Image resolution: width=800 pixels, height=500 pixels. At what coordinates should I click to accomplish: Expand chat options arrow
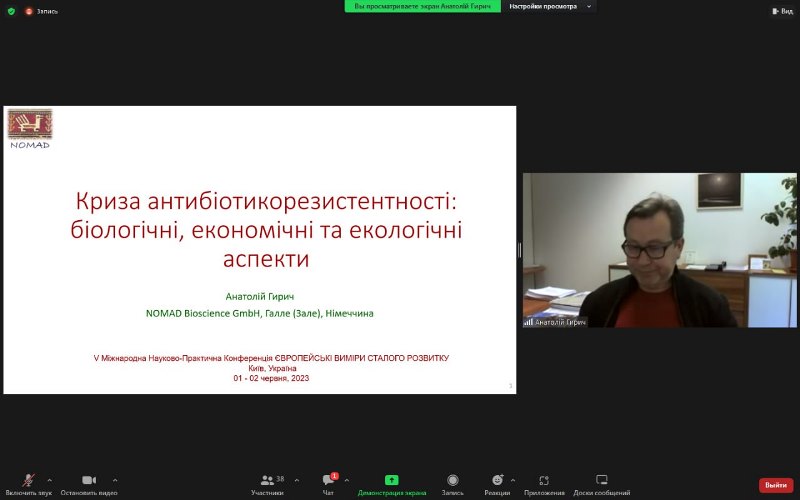coord(347,480)
